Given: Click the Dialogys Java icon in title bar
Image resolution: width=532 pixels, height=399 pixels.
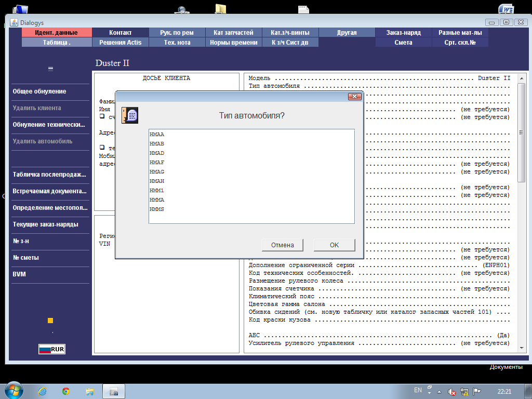Looking at the screenshot, I should [14, 22].
